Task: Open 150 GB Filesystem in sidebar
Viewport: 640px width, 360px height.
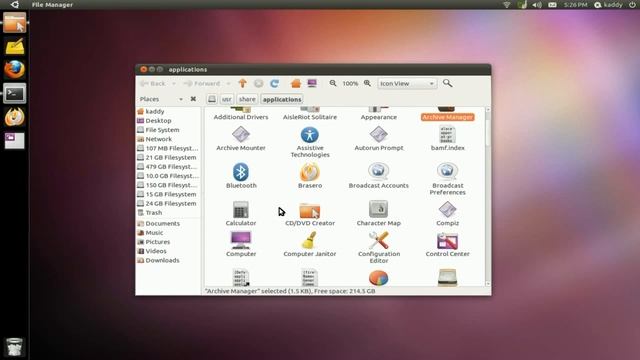Action: click(168, 185)
